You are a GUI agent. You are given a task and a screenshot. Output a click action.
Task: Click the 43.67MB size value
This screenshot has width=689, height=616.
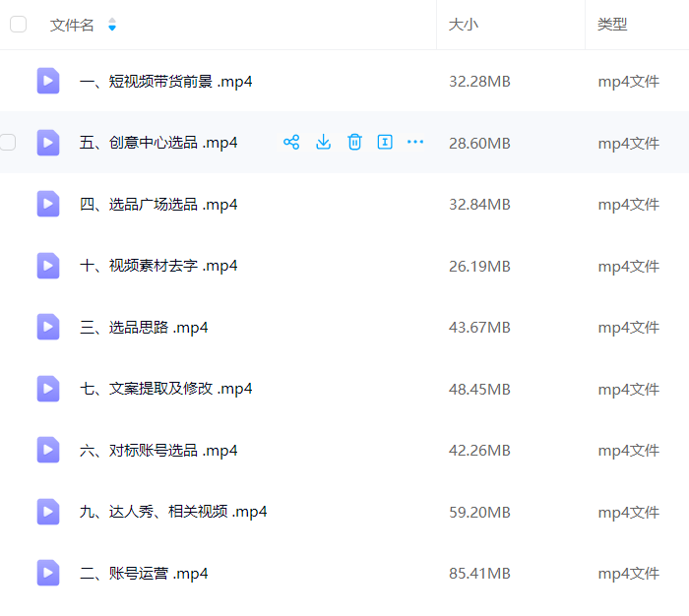[479, 328]
